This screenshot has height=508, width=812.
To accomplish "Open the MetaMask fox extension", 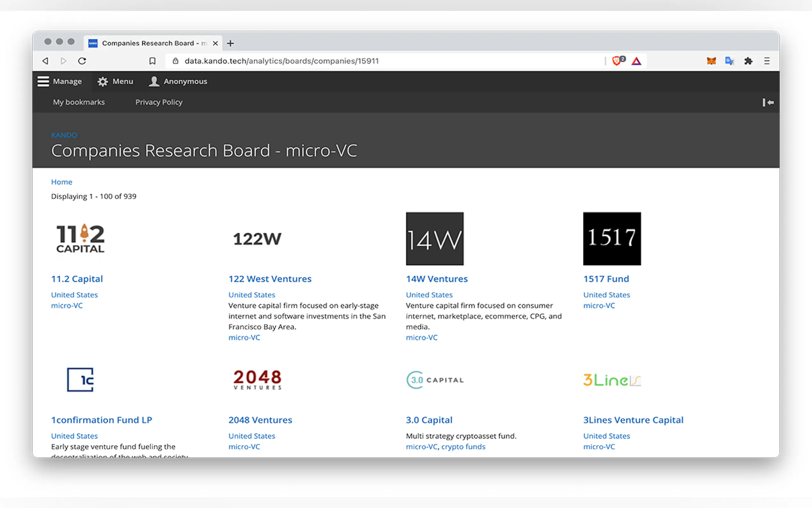I will (x=711, y=61).
